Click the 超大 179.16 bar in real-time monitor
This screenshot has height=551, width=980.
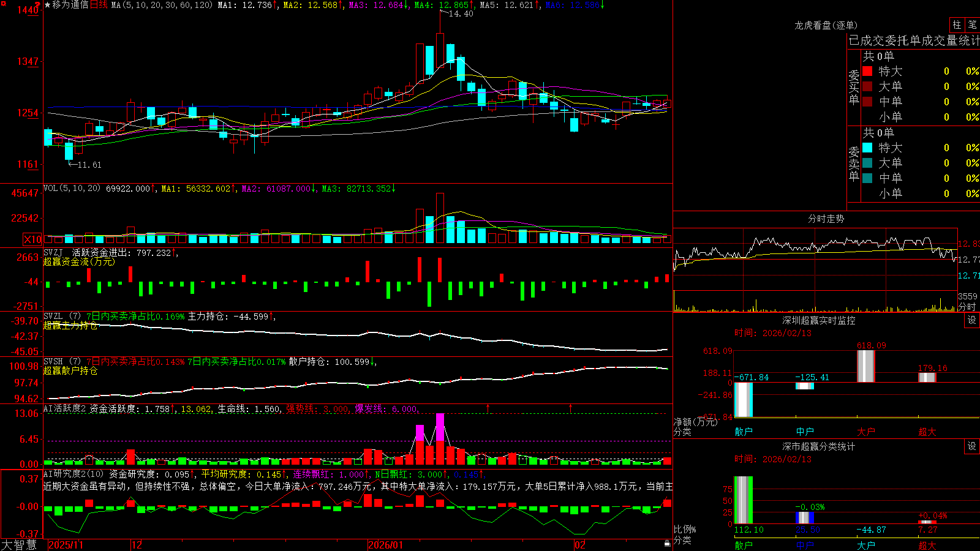927,377
